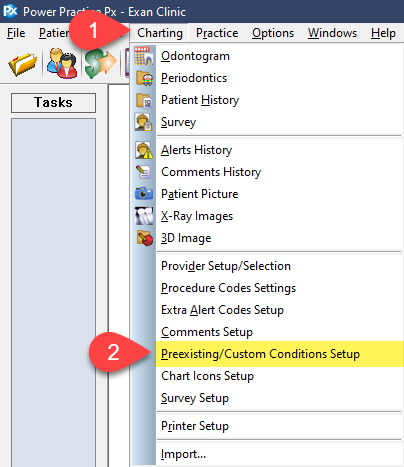The width and height of the screenshot is (404, 467).
Task: Click the X-Ray Images icon
Action: point(144,216)
